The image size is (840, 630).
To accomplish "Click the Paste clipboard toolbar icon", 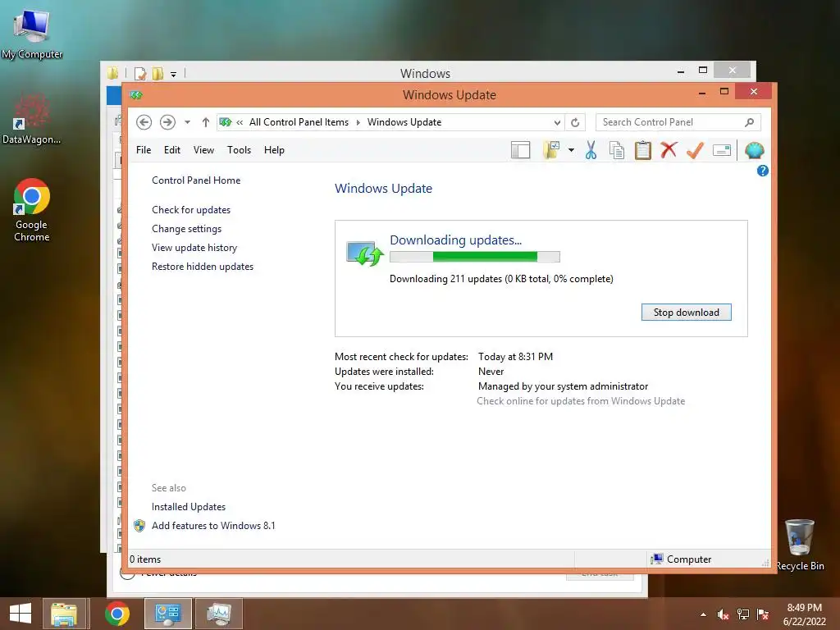I will (643, 151).
